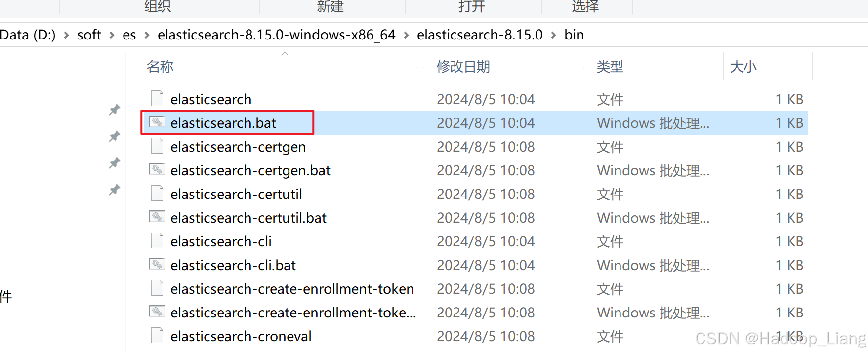Open the 打开 ribbon group
This screenshot has width=868, height=353.
coord(472,6)
